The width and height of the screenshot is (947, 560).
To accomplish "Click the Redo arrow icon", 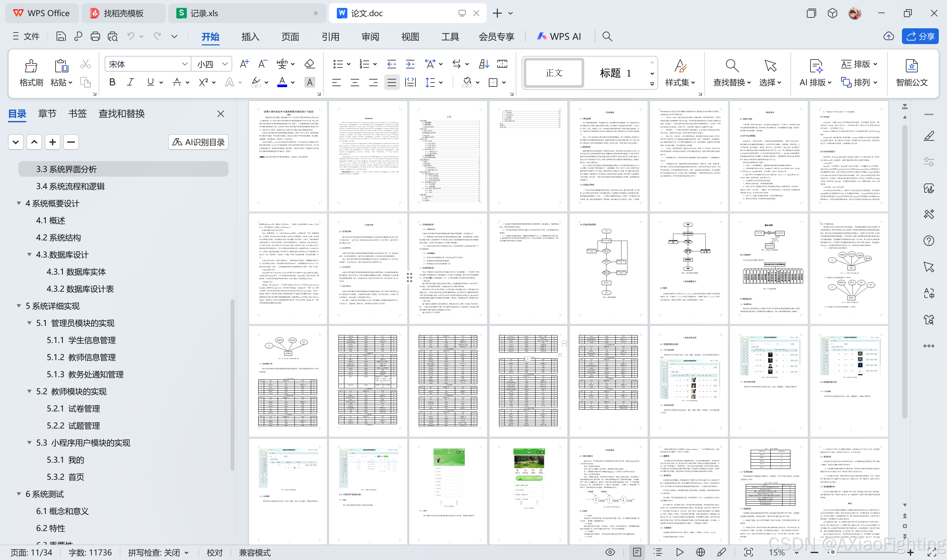I will pyautogui.click(x=157, y=36).
